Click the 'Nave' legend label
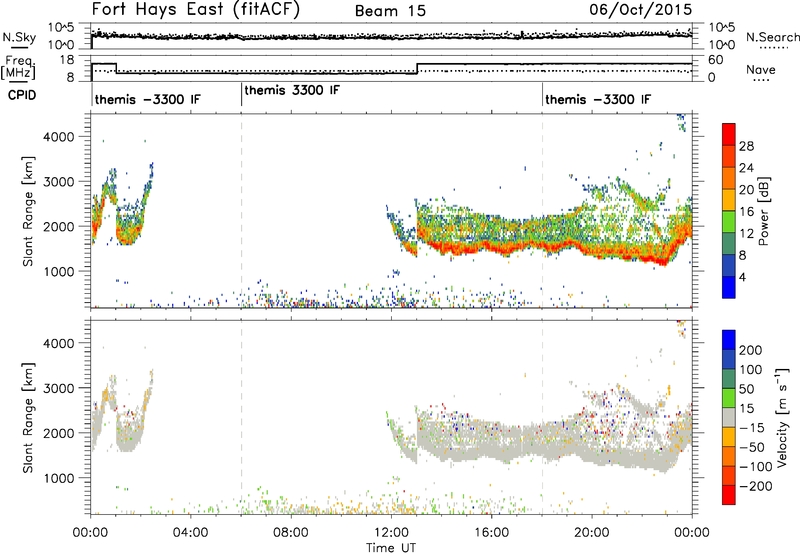Screen dimensions: 800x554 760,69
